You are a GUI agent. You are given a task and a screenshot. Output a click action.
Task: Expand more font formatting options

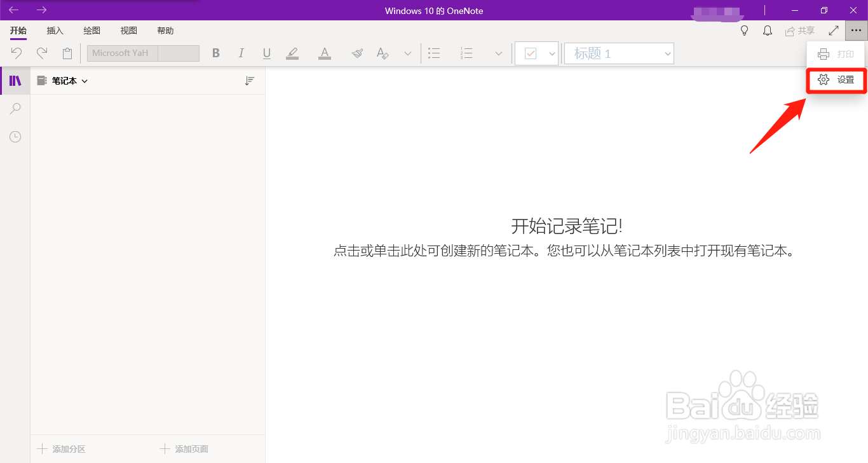[408, 54]
